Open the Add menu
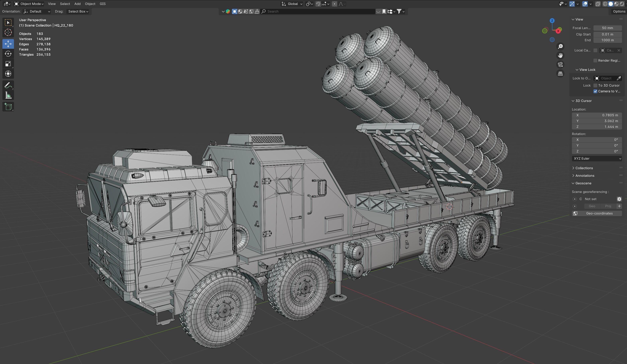 (x=77, y=4)
